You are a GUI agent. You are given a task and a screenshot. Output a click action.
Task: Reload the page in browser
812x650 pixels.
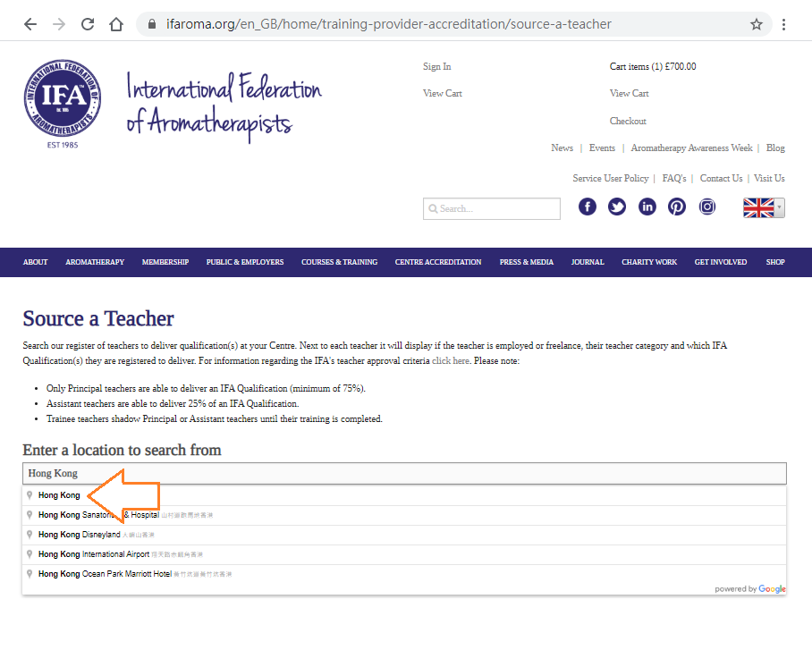[87, 24]
